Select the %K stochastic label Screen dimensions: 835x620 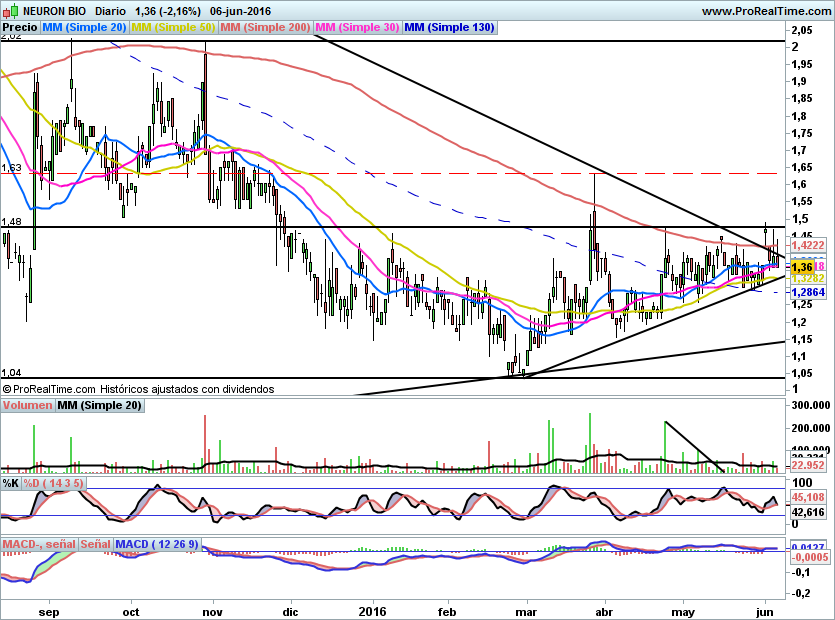point(10,483)
